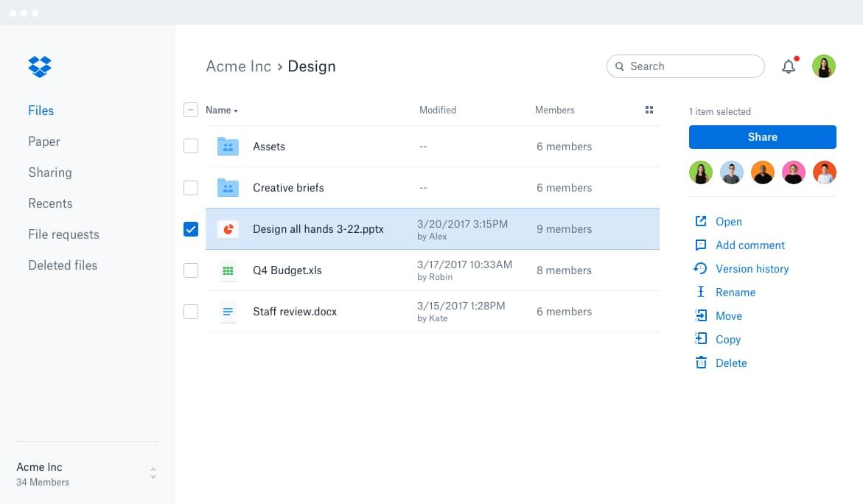The height and width of the screenshot is (504, 863).
Task: Click the grid view icon above the file list
Action: coord(649,109)
